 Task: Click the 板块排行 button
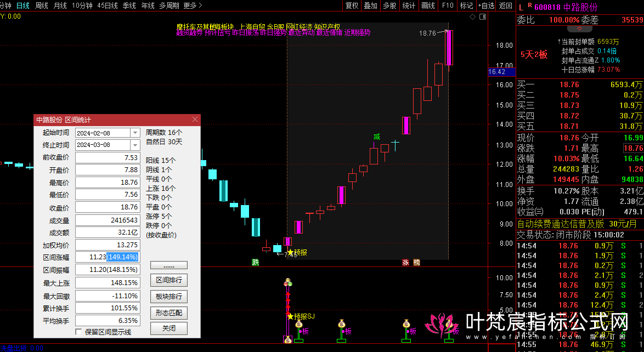[169, 297]
